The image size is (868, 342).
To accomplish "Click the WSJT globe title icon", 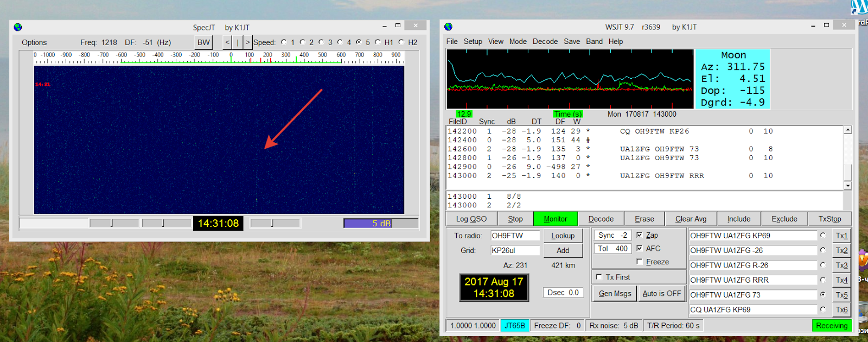I will pyautogui.click(x=448, y=27).
